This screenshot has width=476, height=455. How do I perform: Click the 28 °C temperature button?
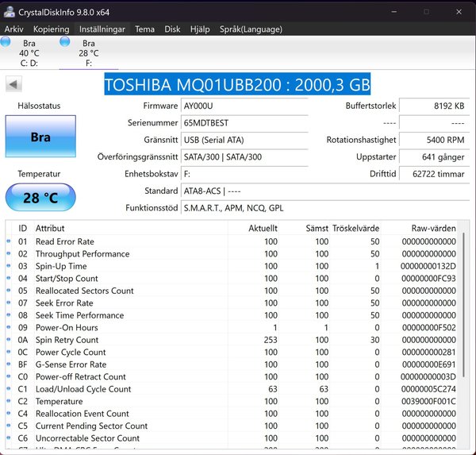pyautogui.click(x=40, y=198)
